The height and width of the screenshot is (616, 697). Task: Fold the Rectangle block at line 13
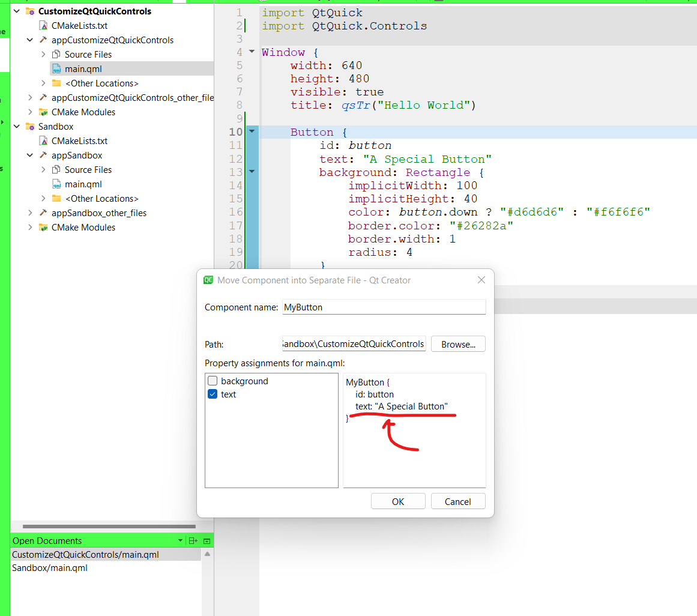[252, 171]
